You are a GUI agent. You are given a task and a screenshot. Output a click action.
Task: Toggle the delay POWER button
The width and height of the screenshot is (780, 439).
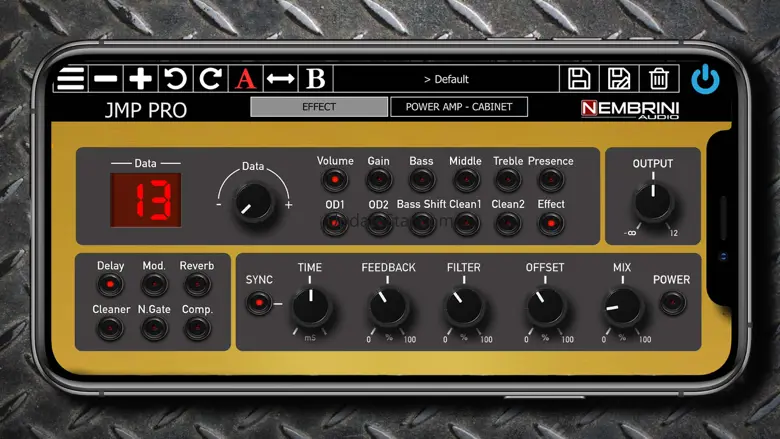[x=673, y=303]
